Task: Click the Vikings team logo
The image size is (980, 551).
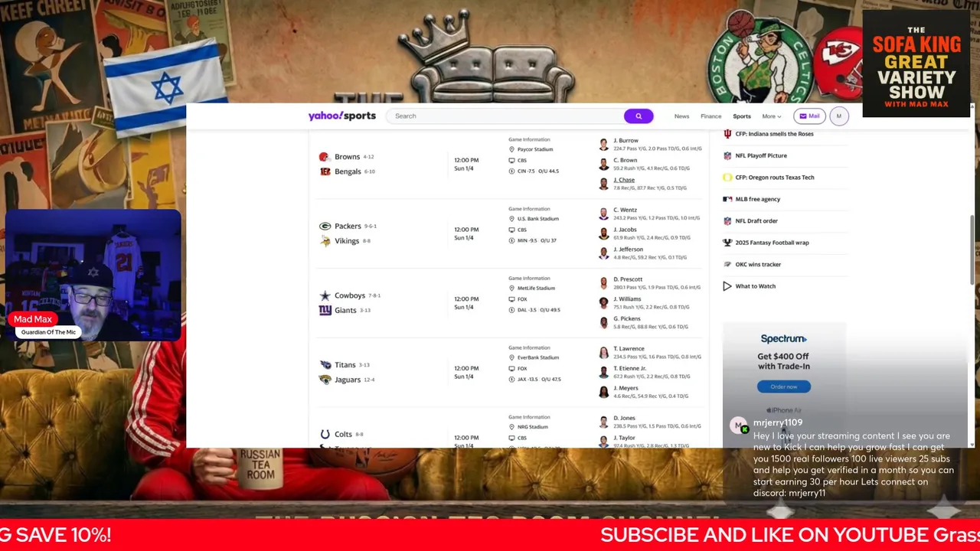Action: click(325, 241)
